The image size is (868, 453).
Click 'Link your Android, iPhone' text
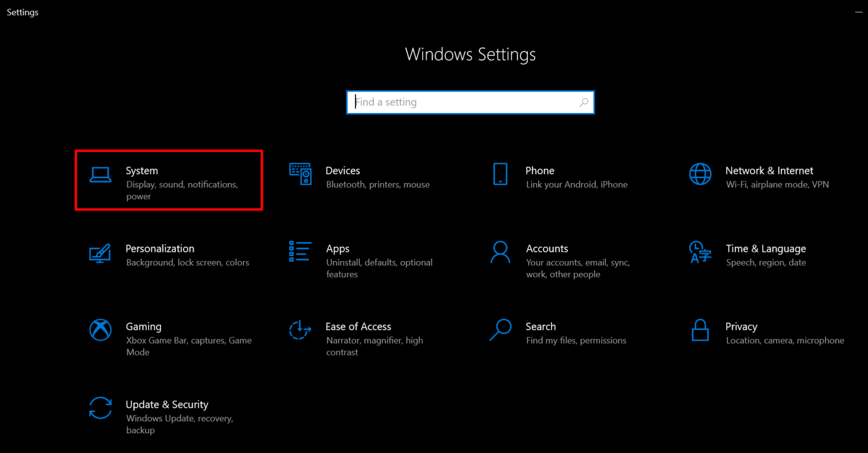pos(577,185)
